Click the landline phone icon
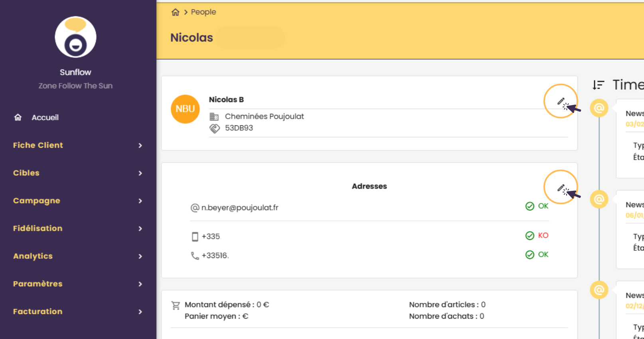Screen dimensions: 644x339 [195, 256]
